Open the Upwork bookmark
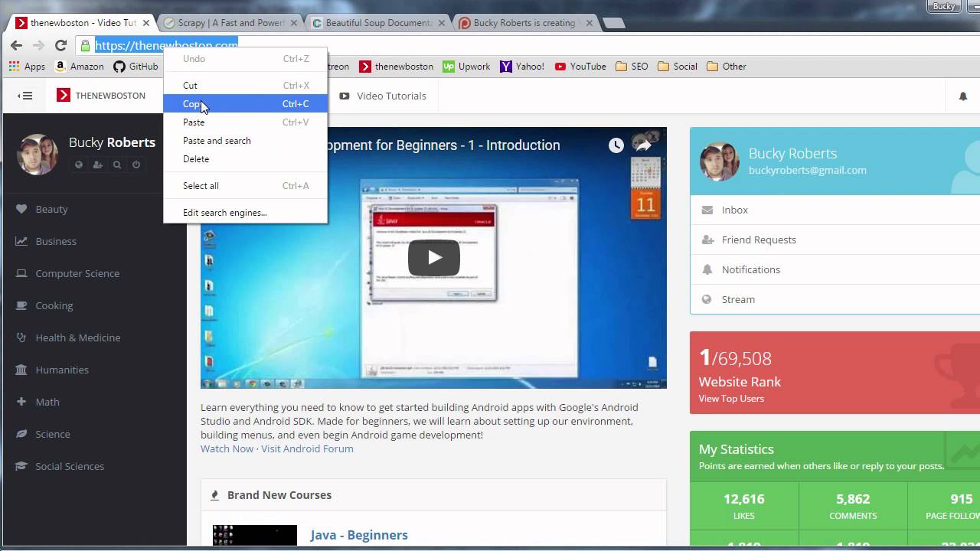This screenshot has width=980, height=551. tap(466, 67)
